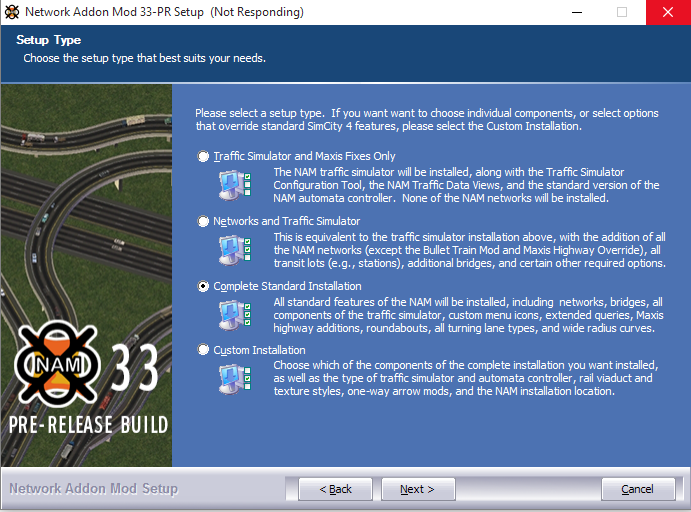The image size is (691, 512).
Task: Click the NAM setup icon in title bar
Action: [x=12, y=12]
